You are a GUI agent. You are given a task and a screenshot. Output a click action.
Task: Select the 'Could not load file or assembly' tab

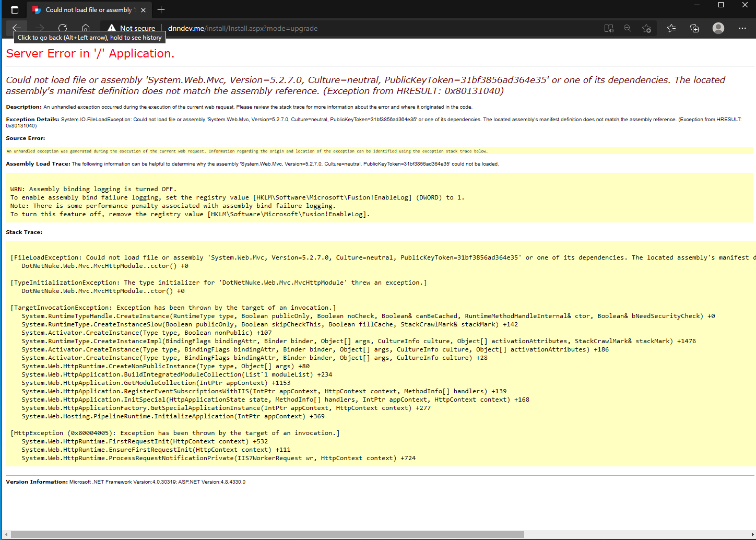(89, 10)
